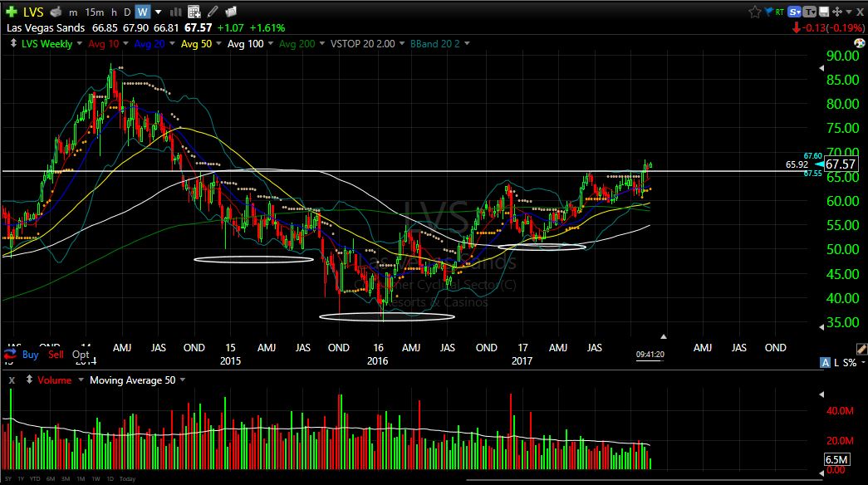Expand the Avg 20 indicator dropdown
868x485 pixels.
point(172,43)
